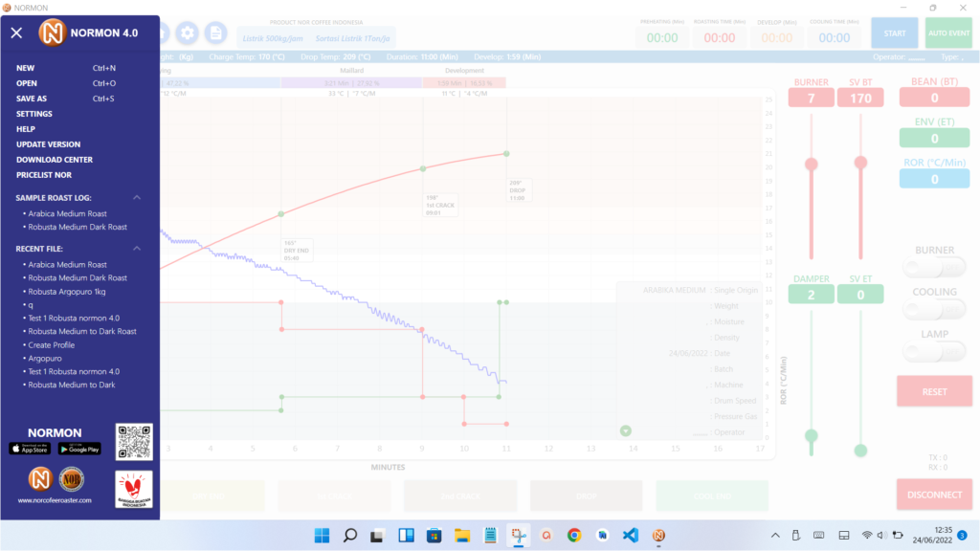Open Arabica Medium Roast under RECENT FILE
Image resolution: width=980 pixels, height=551 pixels.
pos(68,265)
